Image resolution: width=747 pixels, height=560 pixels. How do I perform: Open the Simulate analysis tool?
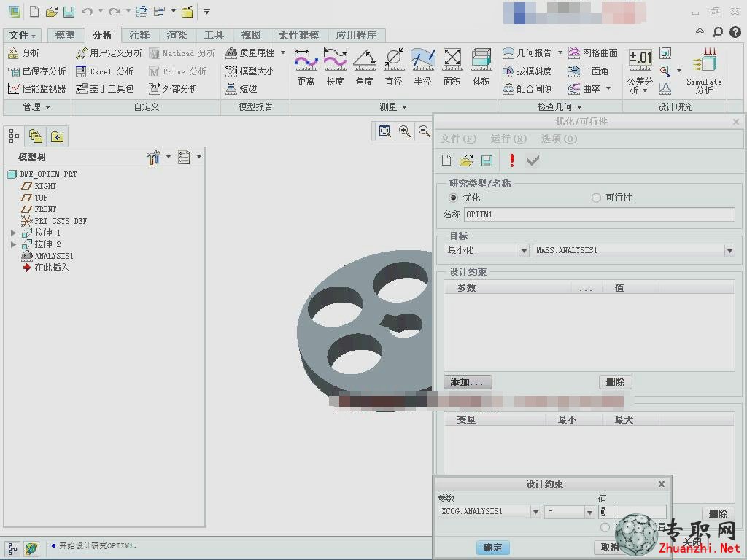pyautogui.click(x=704, y=71)
